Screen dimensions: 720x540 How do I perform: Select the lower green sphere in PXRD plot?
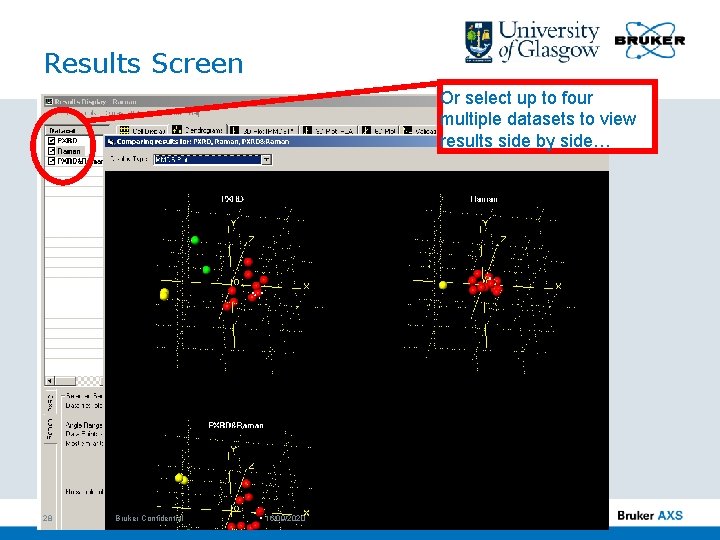tap(206, 270)
